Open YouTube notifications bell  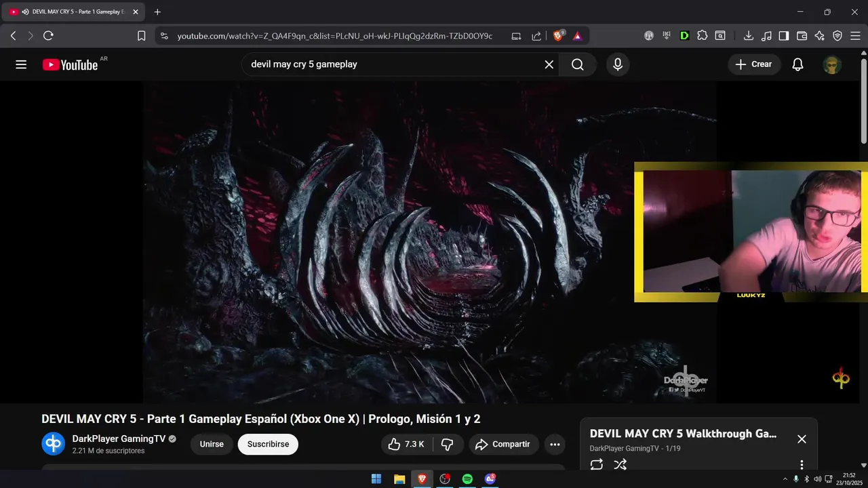(798, 64)
